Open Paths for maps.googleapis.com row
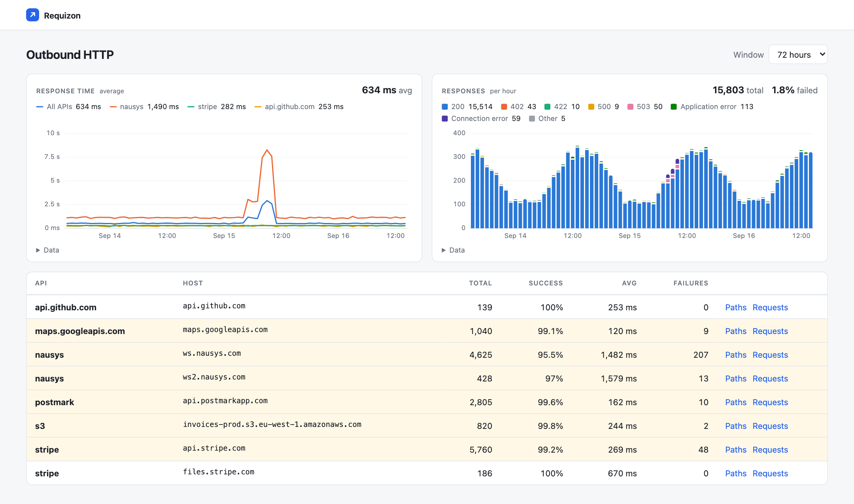The image size is (854, 504). (x=736, y=331)
